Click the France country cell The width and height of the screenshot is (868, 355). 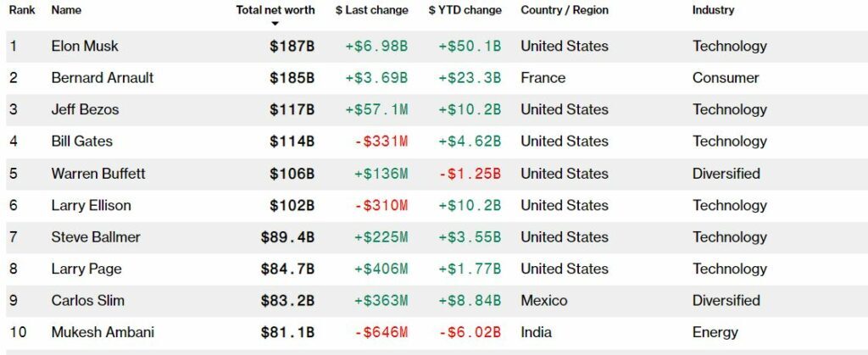tap(542, 78)
